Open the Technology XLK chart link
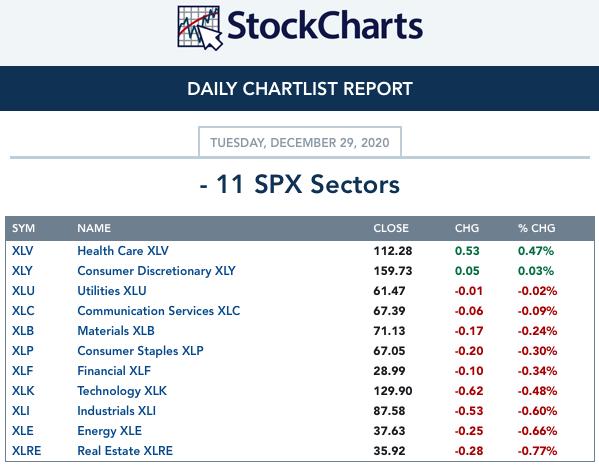Viewport: 599px width, 467px height. tap(122, 391)
